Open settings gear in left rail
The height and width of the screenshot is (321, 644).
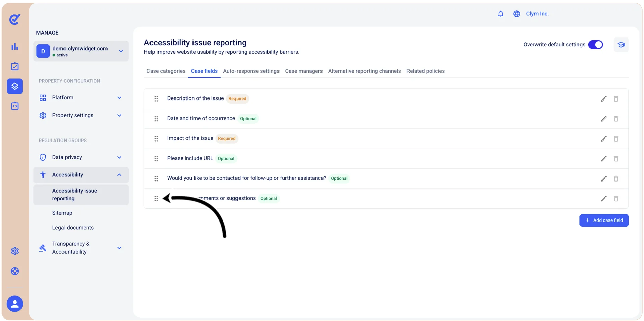tap(15, 251)
